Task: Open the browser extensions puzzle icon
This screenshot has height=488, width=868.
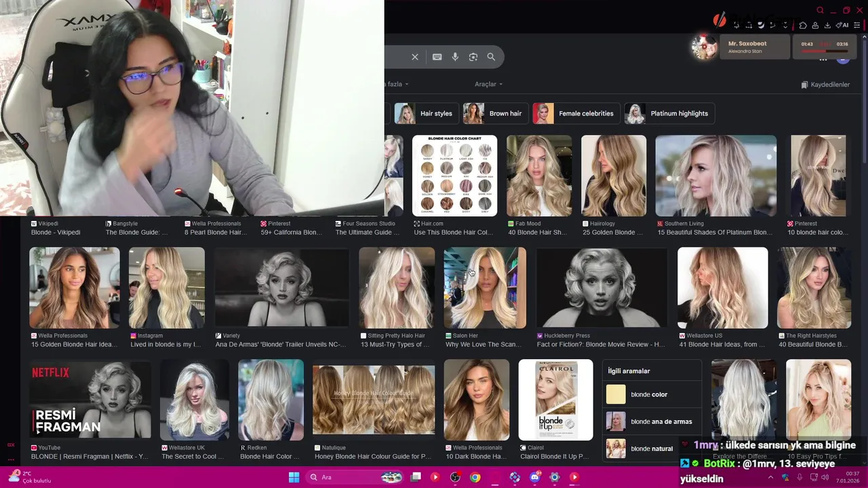Action: pos(803,25)
